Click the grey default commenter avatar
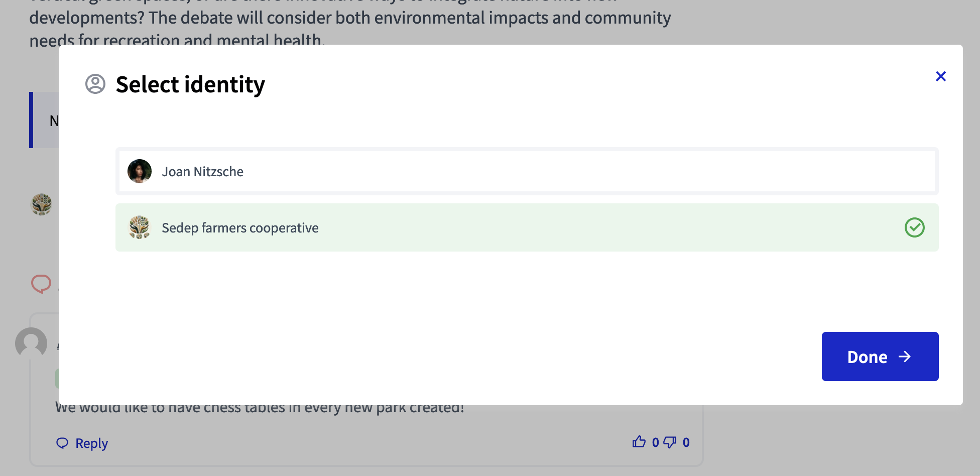This screenshot has width=980, height=476. click(x=31, y=343)
